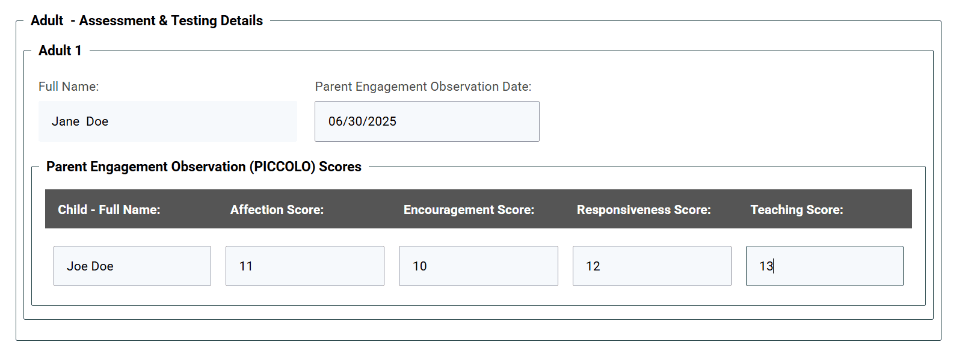This screenshot has height=345, width=980.
Task: Click the "Adult - Assessment & Testing Details" heading
Action: (x=147, y=20)
